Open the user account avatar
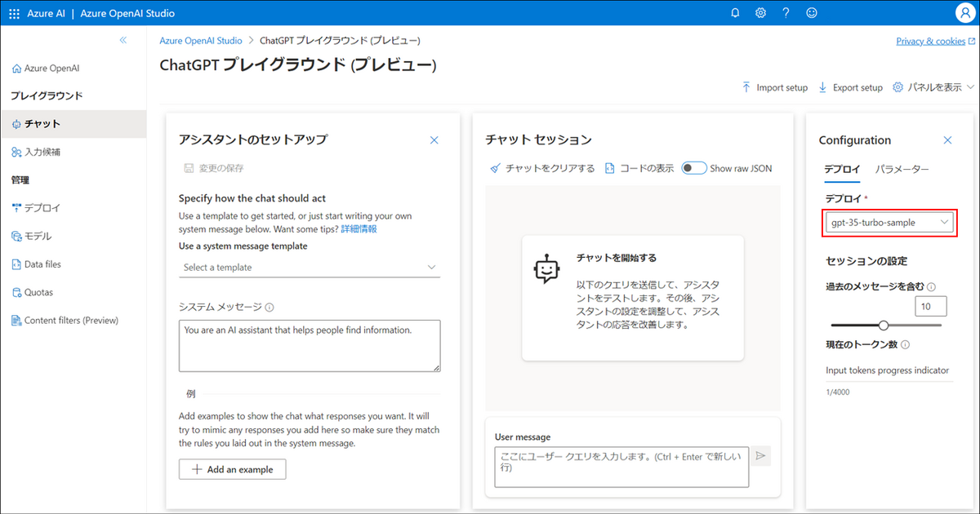This screenshot has height=514, width=980. pyautogui.click(x=964, y=13)
